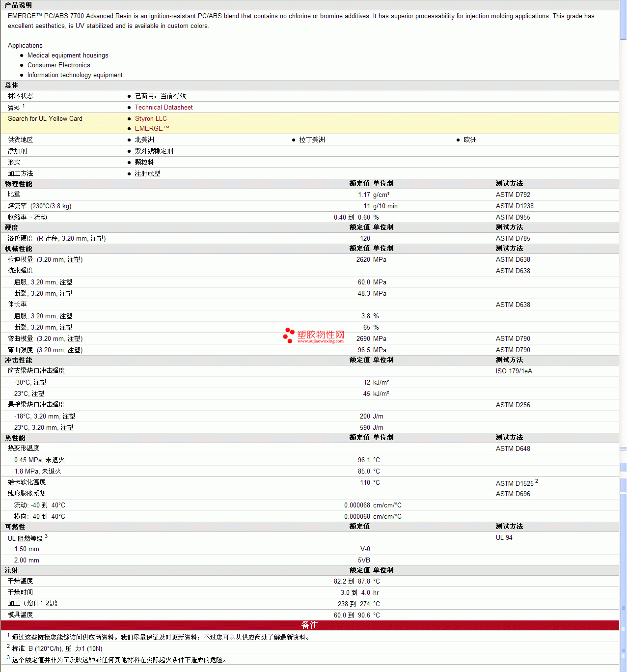Image resolution: width=627 pixels, height=672 pixels.
Task: Click the 'Medical equipment housings' bullet
Action: pyautogui.click(x=68, y=56)
